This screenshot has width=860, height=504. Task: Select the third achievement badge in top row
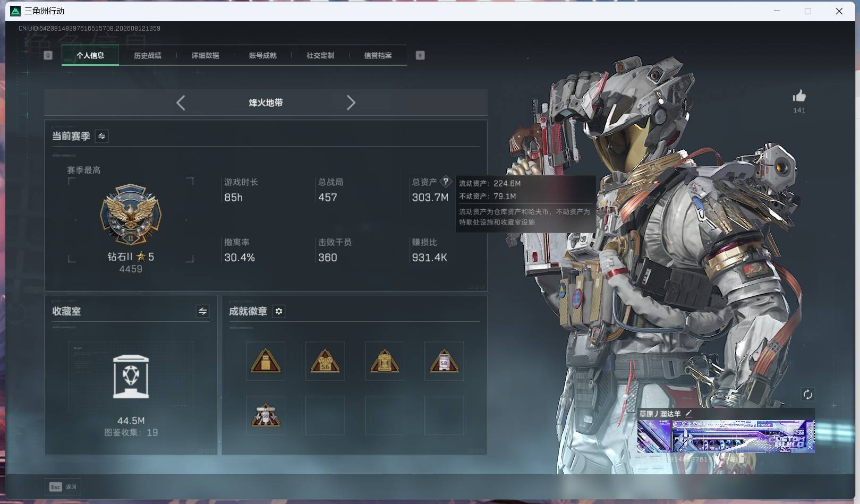[x=385, y=361]
